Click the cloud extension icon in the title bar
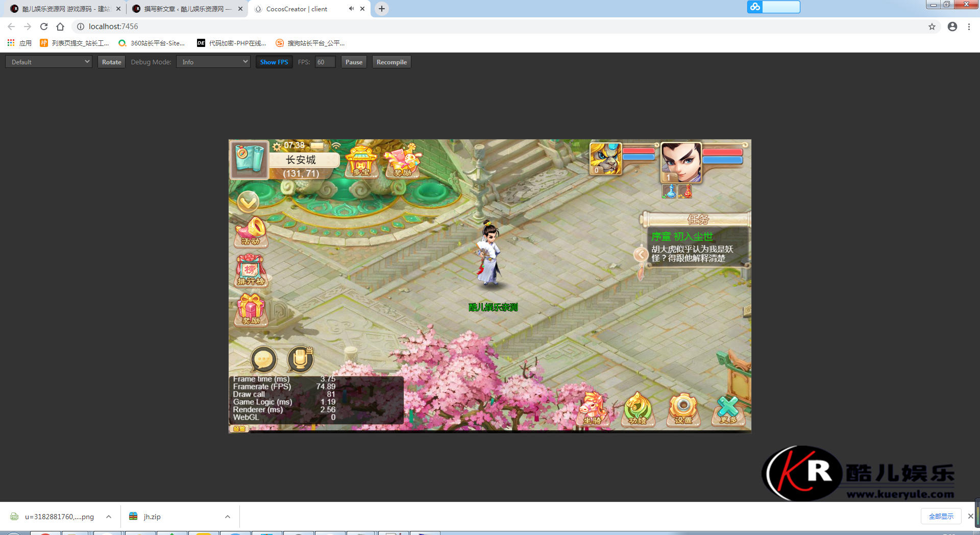 pyautogui.click(x=755, y=7)
